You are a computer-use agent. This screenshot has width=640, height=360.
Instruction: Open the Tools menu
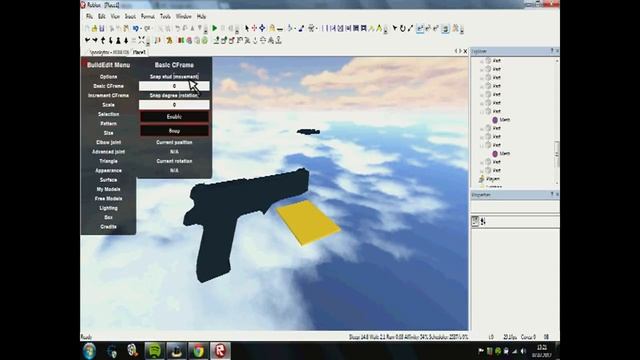(165, 16)
